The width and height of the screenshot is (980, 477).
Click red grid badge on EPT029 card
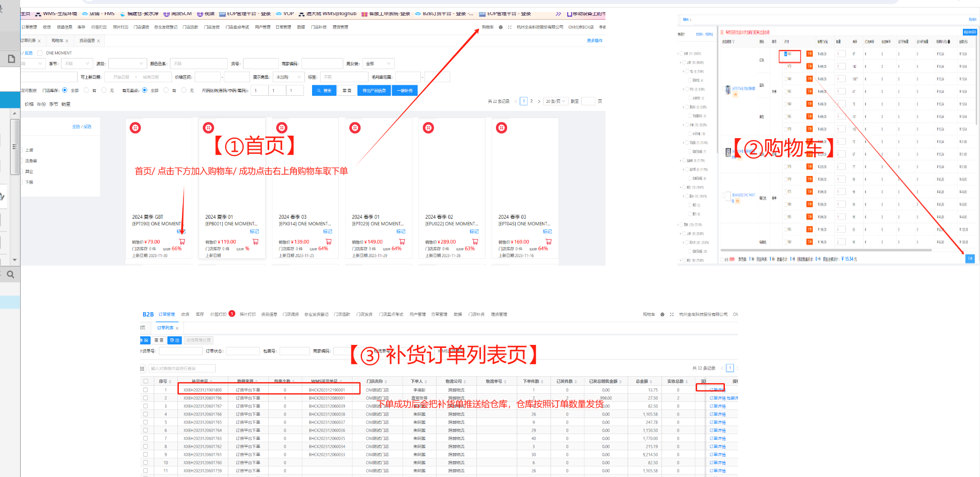355,128
